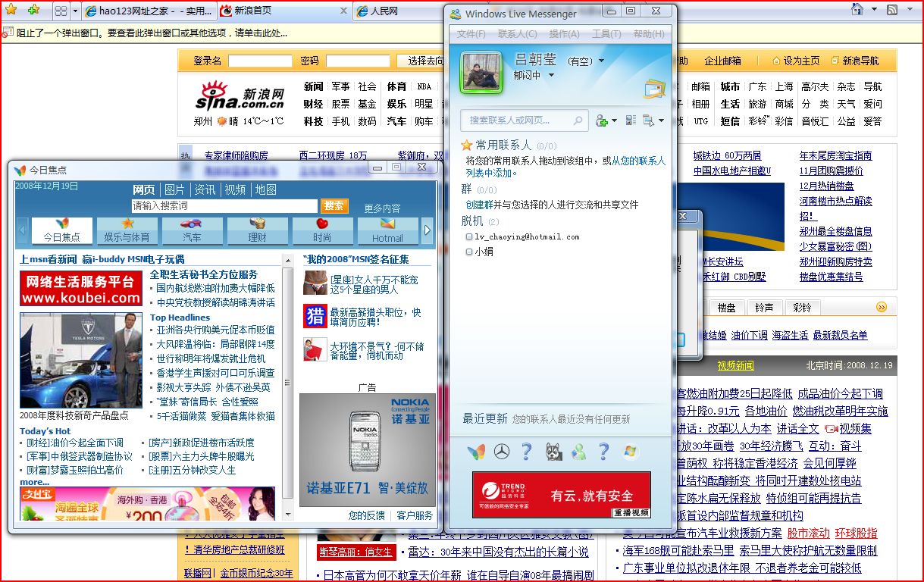Select the 今日焦点 channel tab icon
Viewport: 924px width, 582px height.
tap(62, 230)
